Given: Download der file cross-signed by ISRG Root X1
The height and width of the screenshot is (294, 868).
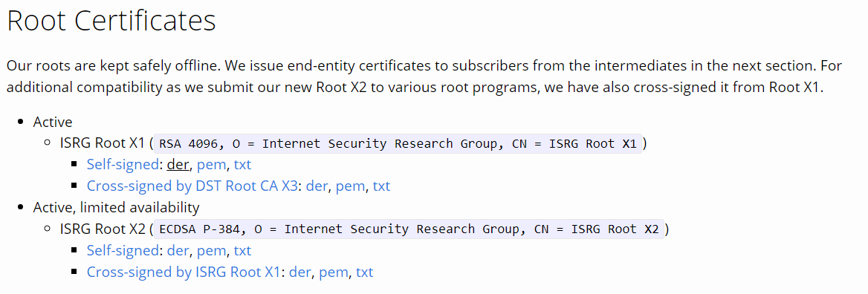Looking at the screenshot, I should point(300,272).
